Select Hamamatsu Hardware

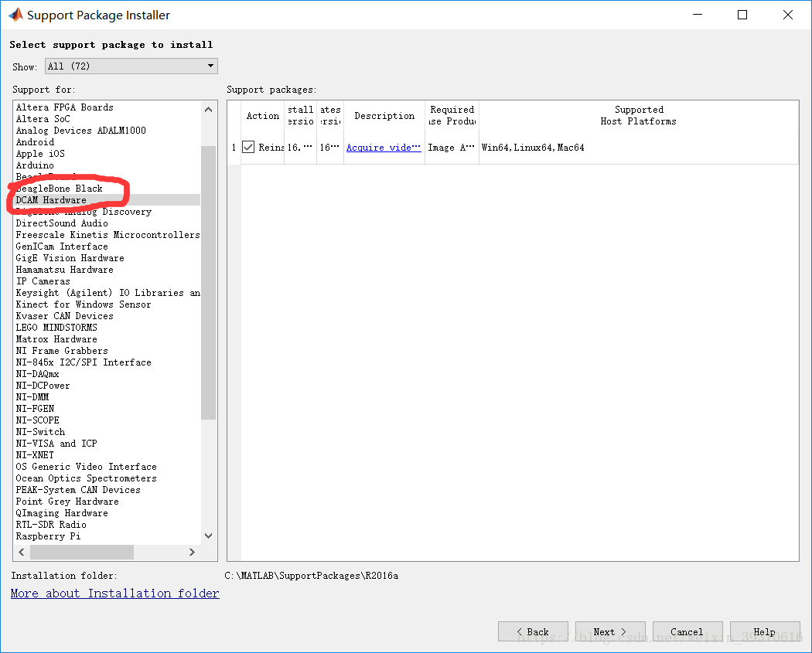107,270
